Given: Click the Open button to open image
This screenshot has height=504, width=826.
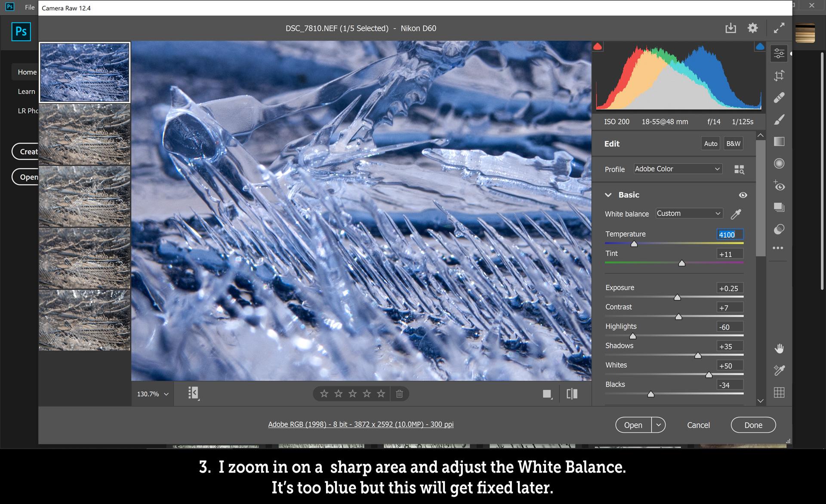Looking at the screenshot, I should click(x=632, y=424).
